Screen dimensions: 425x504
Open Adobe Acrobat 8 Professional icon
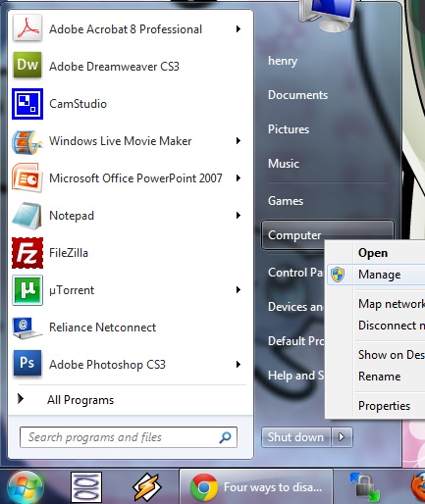point(27,29)
